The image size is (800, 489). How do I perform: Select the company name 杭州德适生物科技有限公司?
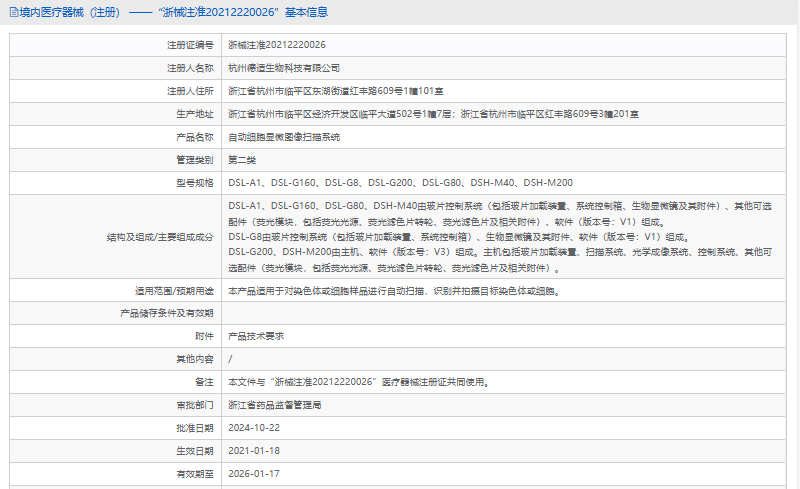click(x=284, y=68)
